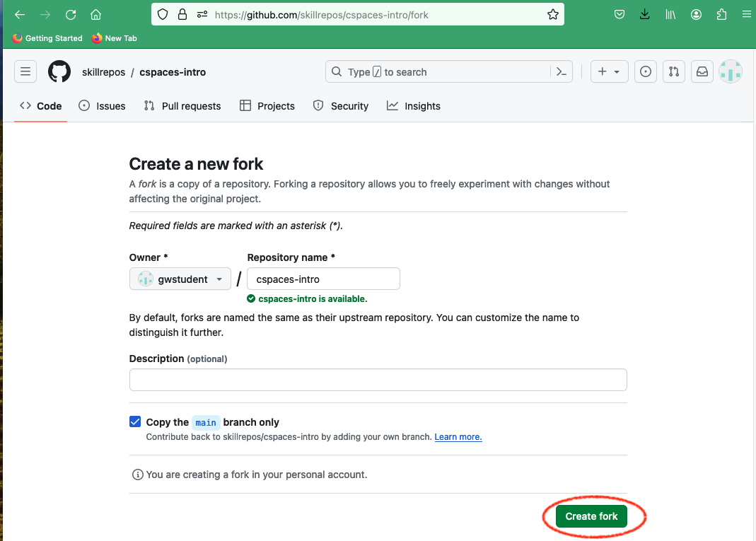Open GitHub global navigation hamburger menu
The height and width of the screenshot is (541, 756).
click(x=25, y=72)
